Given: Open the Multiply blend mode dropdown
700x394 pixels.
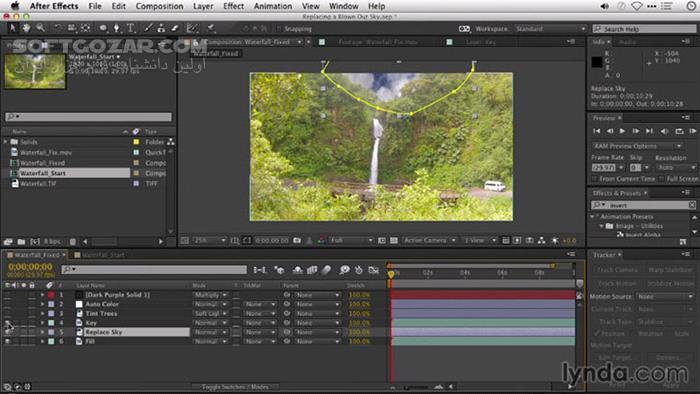Looking at the screenshot, I should pyautogui.click(x=211, y=295).
